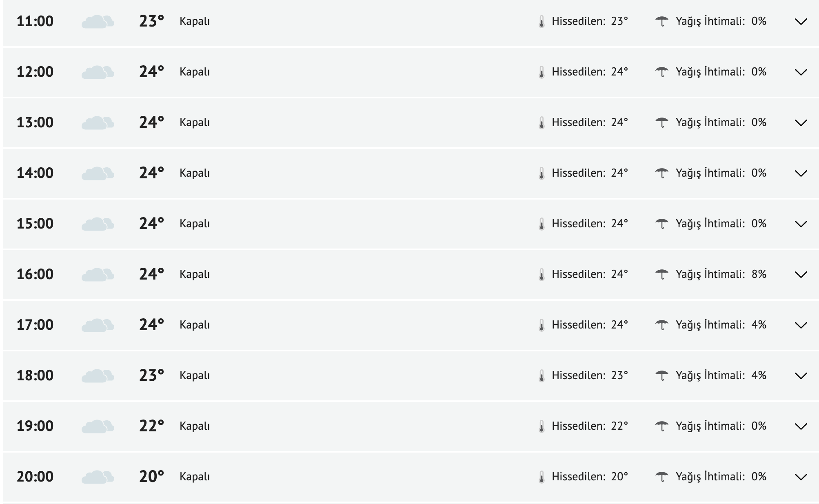Viewport: 819px width, 504px height.
Task: Expand the 11:00 forecast details chevron
Action: (x=801, y=22)
